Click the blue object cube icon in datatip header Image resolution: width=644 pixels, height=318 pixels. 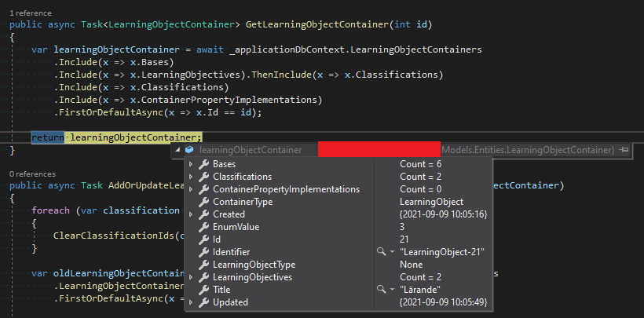tap(189, 150)
